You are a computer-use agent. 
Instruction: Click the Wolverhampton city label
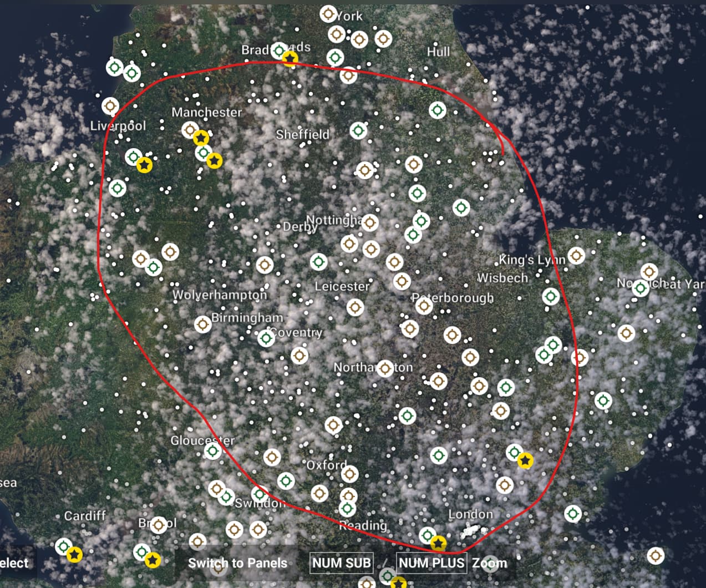coord(220,295)
